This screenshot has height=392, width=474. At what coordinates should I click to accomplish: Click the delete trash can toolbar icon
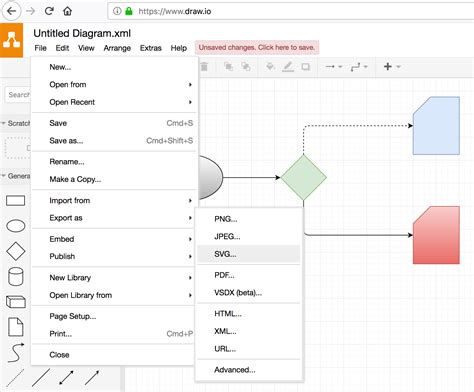tap(204, 67)
